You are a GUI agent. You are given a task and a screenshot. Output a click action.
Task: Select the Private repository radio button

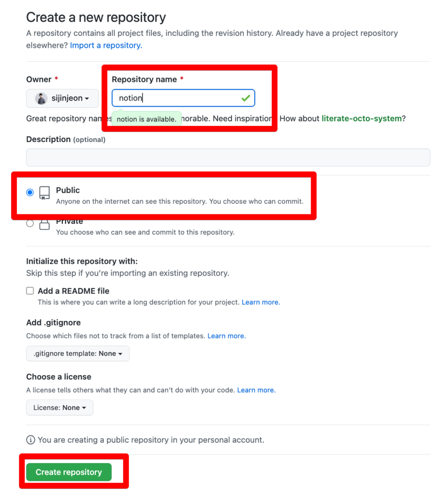click(x=30, y=223)
